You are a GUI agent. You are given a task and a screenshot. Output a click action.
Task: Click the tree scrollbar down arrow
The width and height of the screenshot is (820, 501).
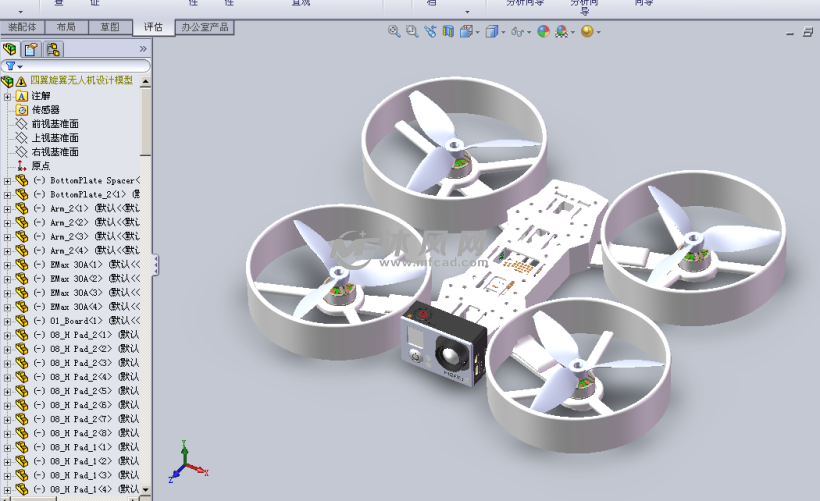click(145, 490)
